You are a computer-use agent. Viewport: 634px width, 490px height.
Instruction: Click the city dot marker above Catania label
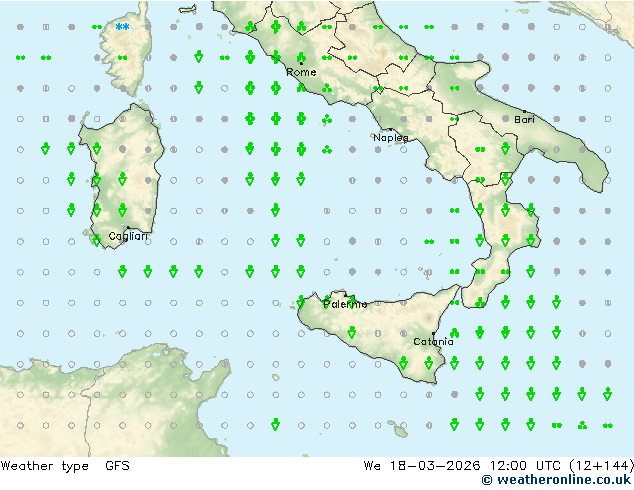(x=433, y=334)
